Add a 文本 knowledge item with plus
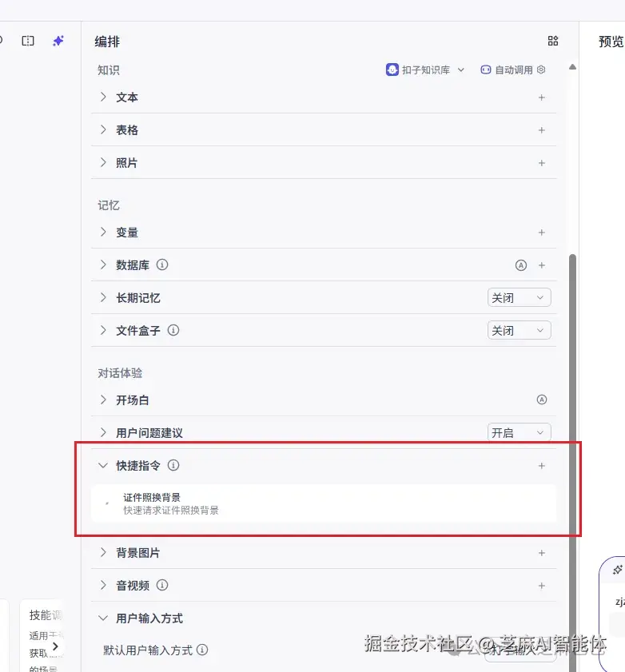Screen dimensions: 625x672 541,97
